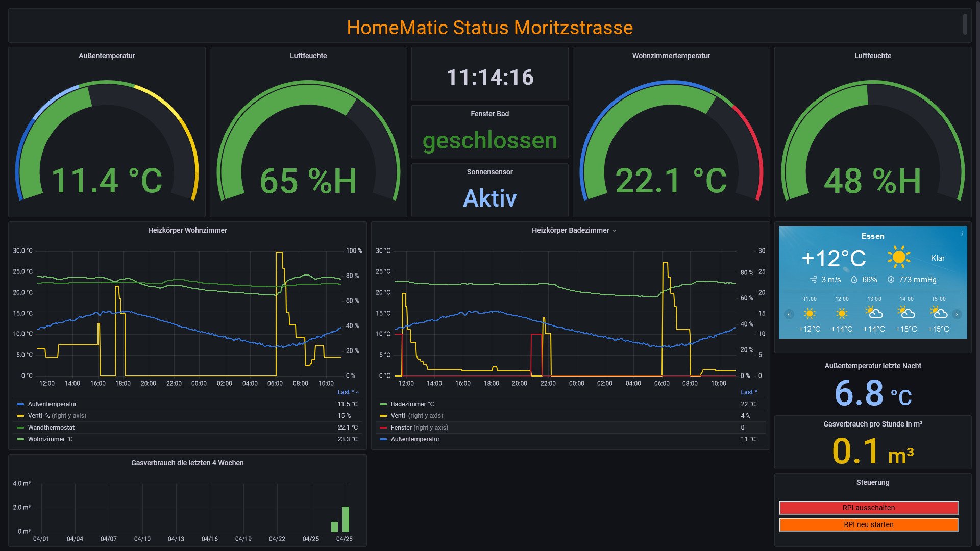Image resolution: width=980 pixels, height=551 pixels.
Task: Click Gasverbrauch die letzten 4 Wochen title
Action: 187,463
